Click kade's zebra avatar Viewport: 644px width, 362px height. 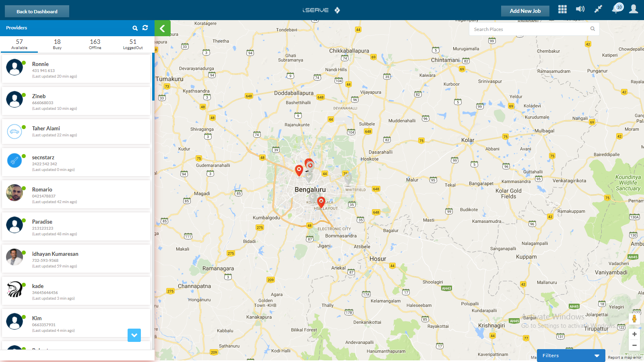[14, 289]
